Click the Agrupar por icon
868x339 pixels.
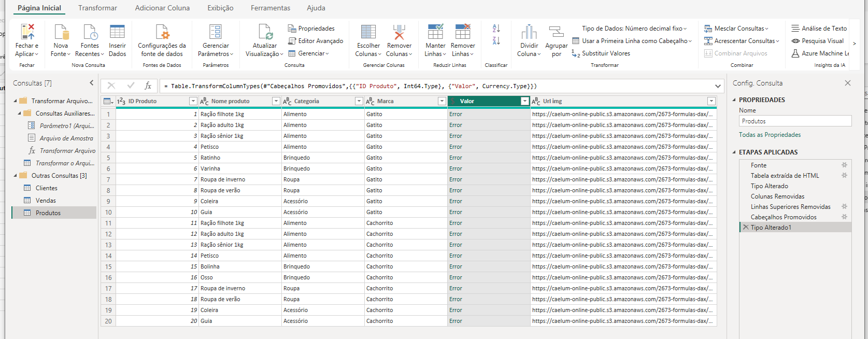pyautogui.click(x=556, y=32)
